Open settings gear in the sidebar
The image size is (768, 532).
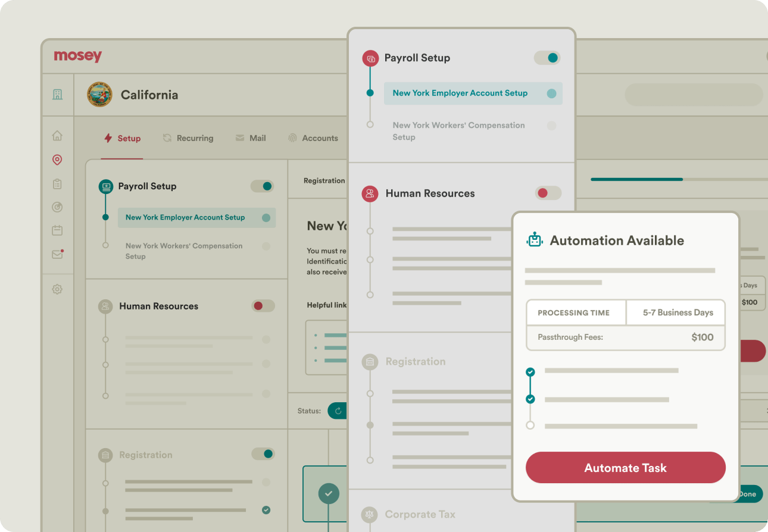(x=57, y=289)
